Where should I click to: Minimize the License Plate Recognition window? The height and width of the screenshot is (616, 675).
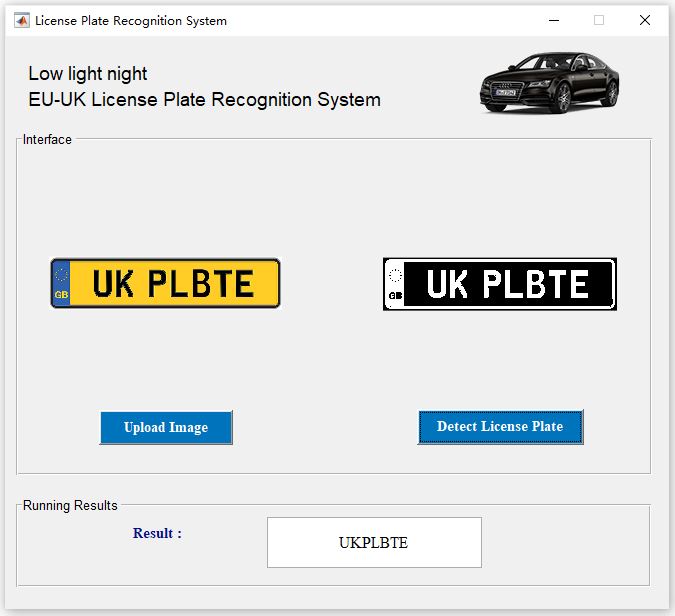(554, 20)
